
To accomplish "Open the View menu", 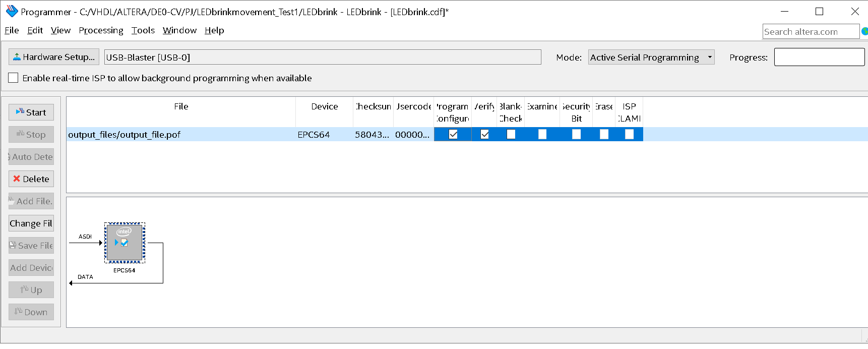I will 60,30.
